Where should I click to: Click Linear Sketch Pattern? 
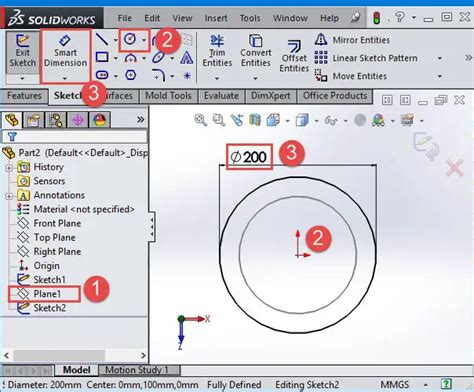pyautogui.click(x=366, y=58)
